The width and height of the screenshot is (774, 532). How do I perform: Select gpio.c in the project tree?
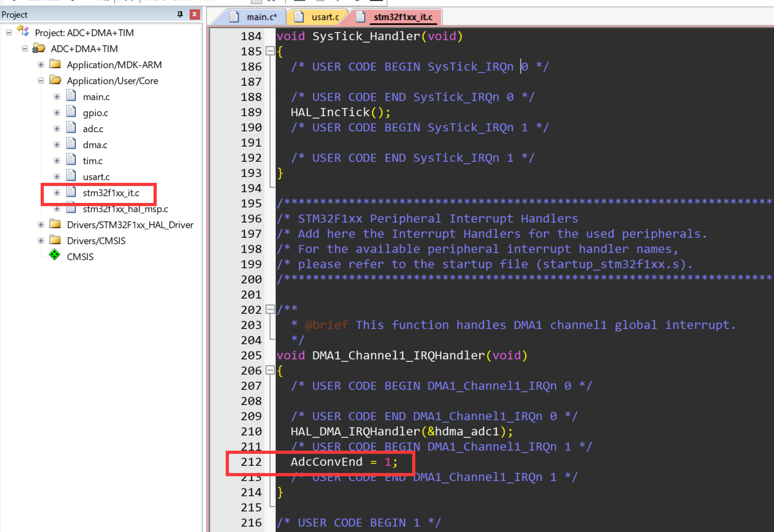(x=95, y=113)
